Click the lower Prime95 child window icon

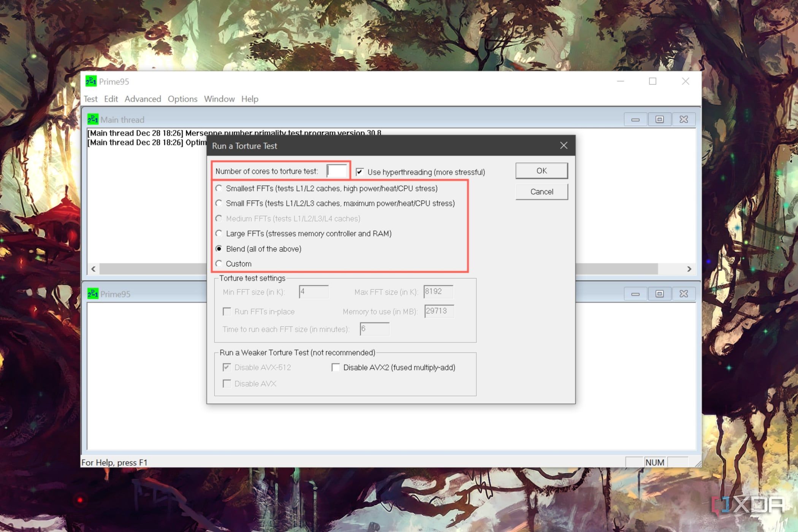[92, 294]
